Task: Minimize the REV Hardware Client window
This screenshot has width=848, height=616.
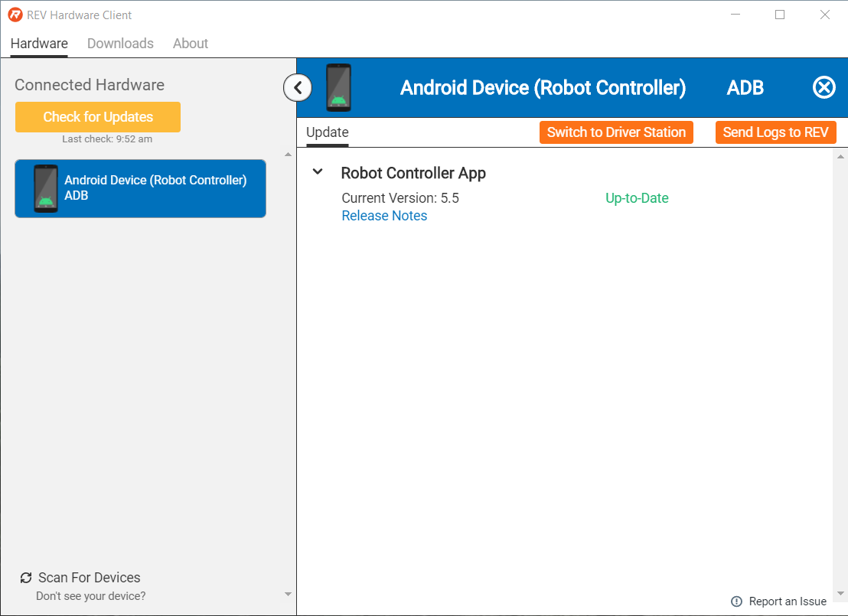Action: [735, 15]
